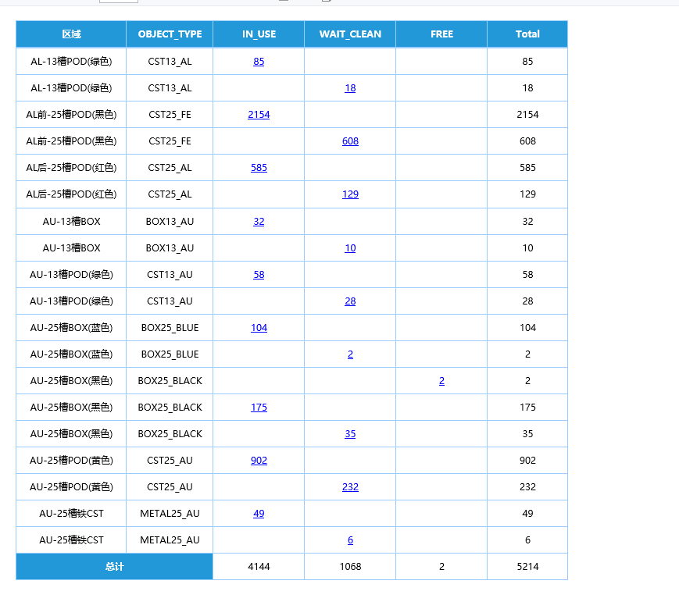Select the 175 value in the Total column
The height and width of the screenshot is (616, 679).
[x=527, y=408]
